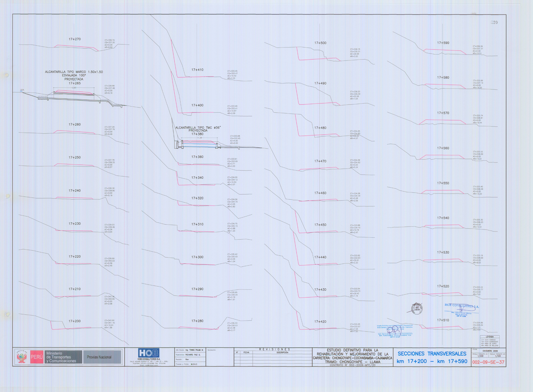Click section label 17+300
This screenshot has height=392, width=533.
(x=197, y=257)
